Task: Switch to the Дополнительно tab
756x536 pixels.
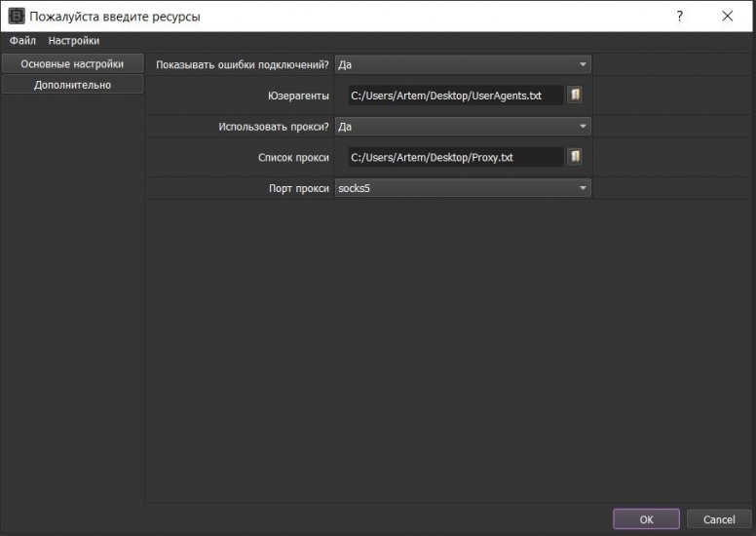Action: click(x=72, y=85)
